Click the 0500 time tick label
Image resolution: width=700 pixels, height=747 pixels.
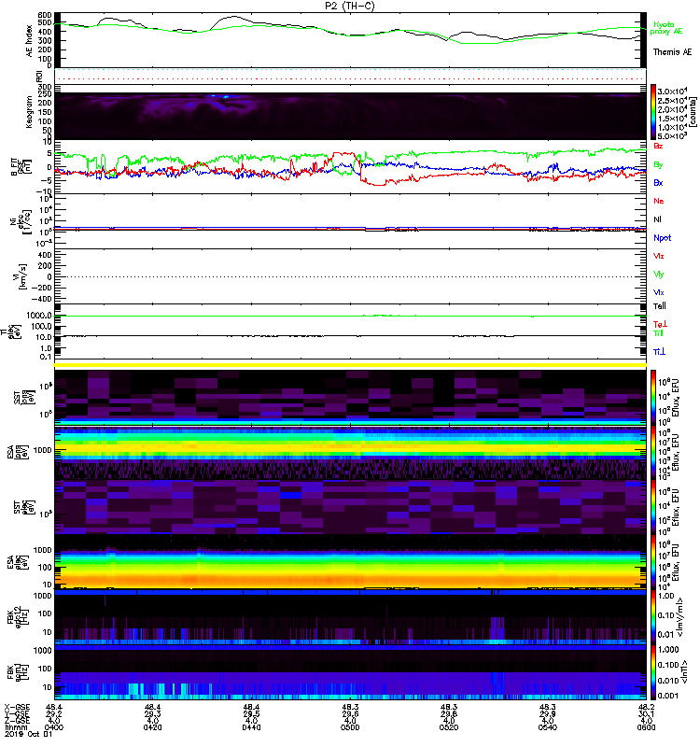pyautogui.click(x=350, y=727)
